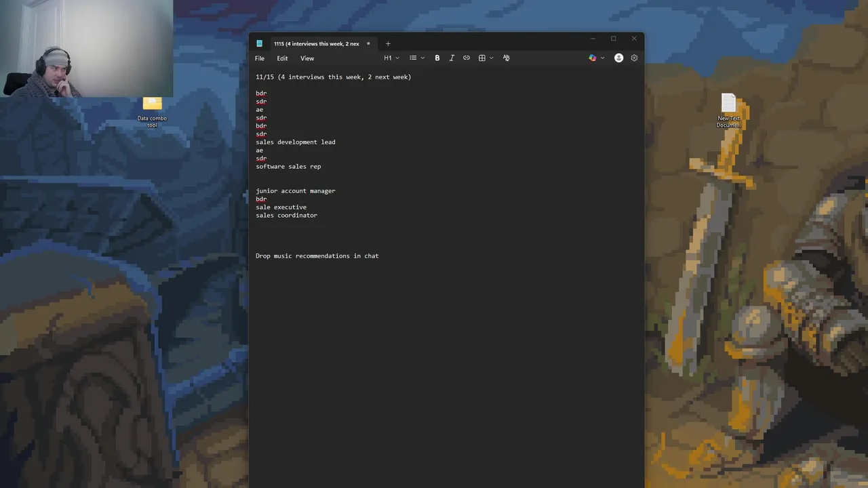The image size is (868, 488).
Task: Open the Copilot icon in Notepad
Action: click(x=593, y=58)
